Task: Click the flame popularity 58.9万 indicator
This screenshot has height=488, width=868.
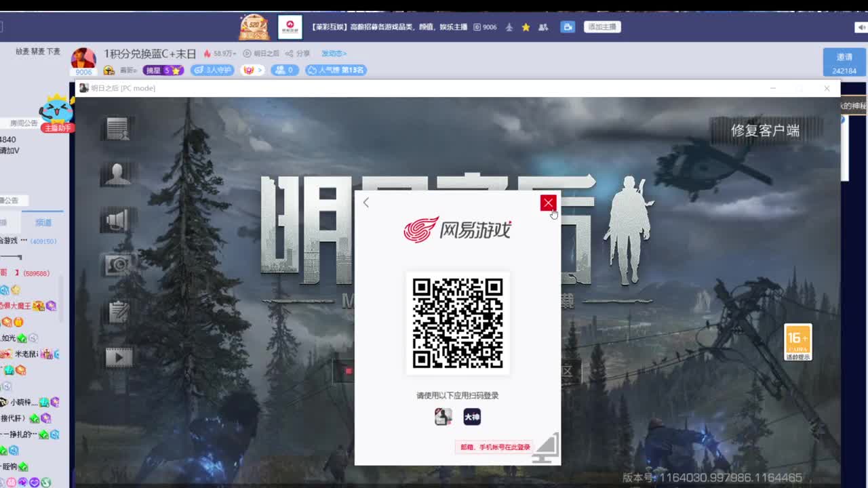Action: pos(220,54)
